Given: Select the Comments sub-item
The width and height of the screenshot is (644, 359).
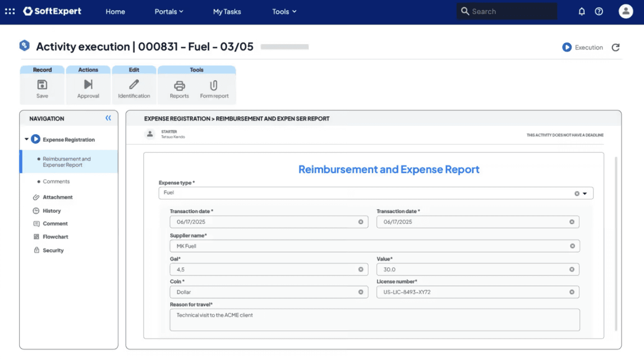Looking at the screenshot, I should click(x=56, y=181).
